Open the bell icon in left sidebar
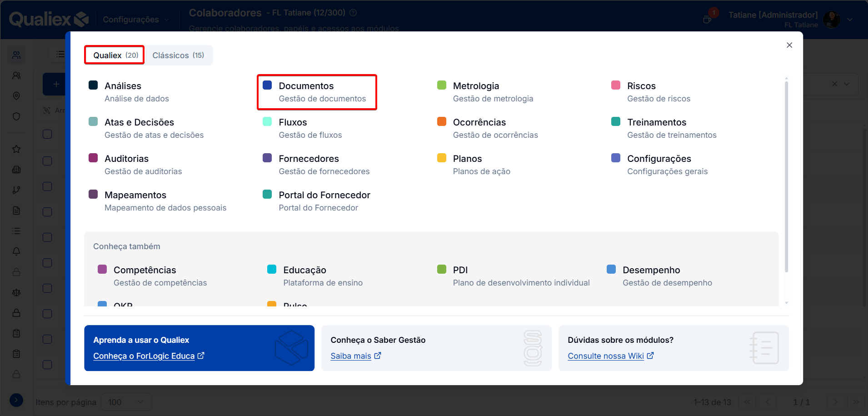 [16, 251]
